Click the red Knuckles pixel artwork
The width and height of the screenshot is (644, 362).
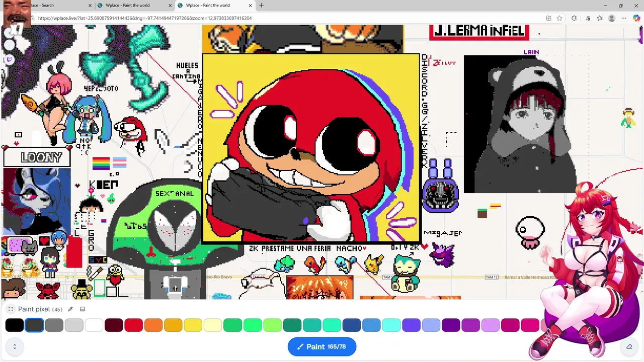[x=311, y=149]
